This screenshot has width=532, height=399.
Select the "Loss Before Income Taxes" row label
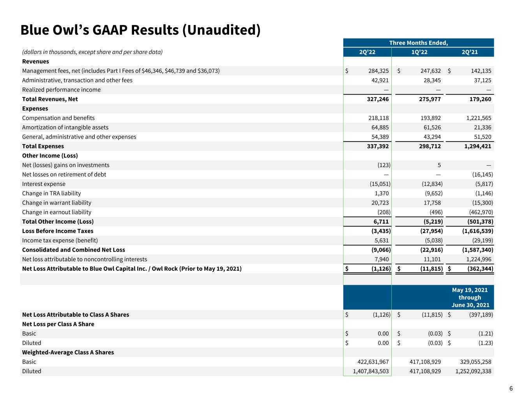58,231
